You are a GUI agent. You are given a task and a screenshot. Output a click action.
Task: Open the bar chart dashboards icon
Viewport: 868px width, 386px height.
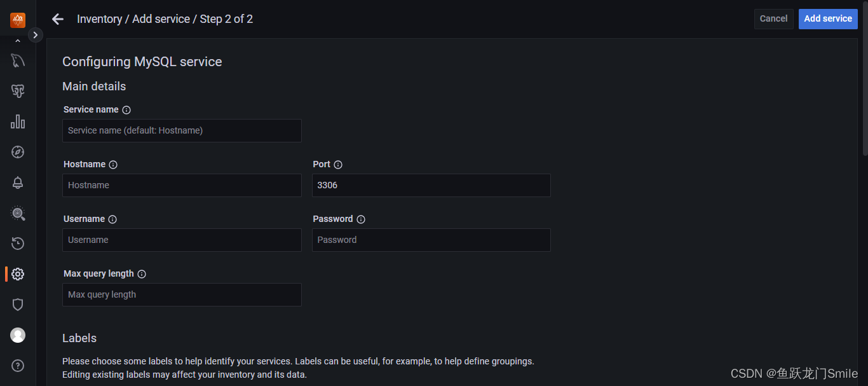pos(18,121)
